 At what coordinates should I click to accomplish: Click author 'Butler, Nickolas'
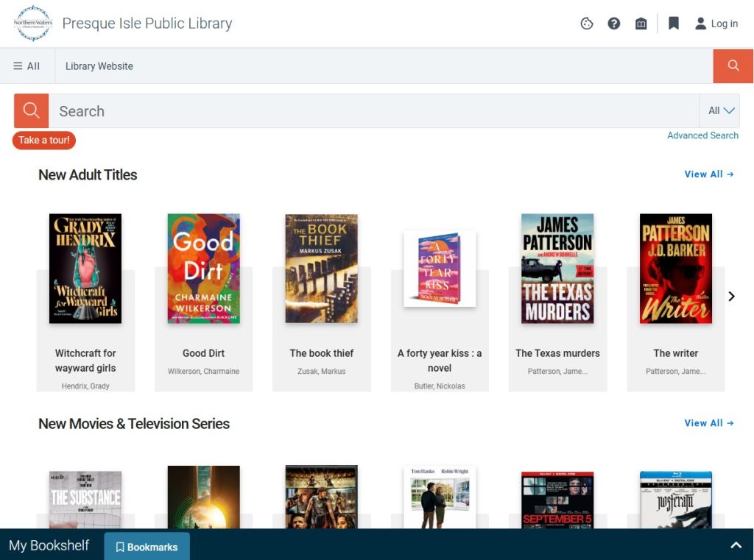(440, 386)
